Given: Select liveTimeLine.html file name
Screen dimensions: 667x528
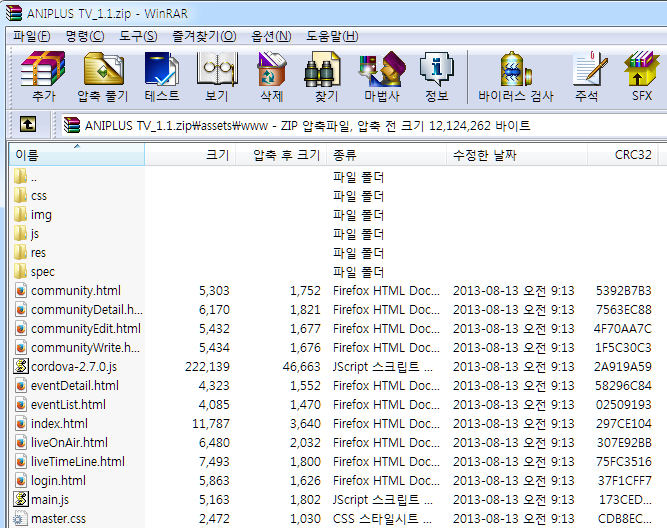Looking at the screenshot, I should pos(78,461).
